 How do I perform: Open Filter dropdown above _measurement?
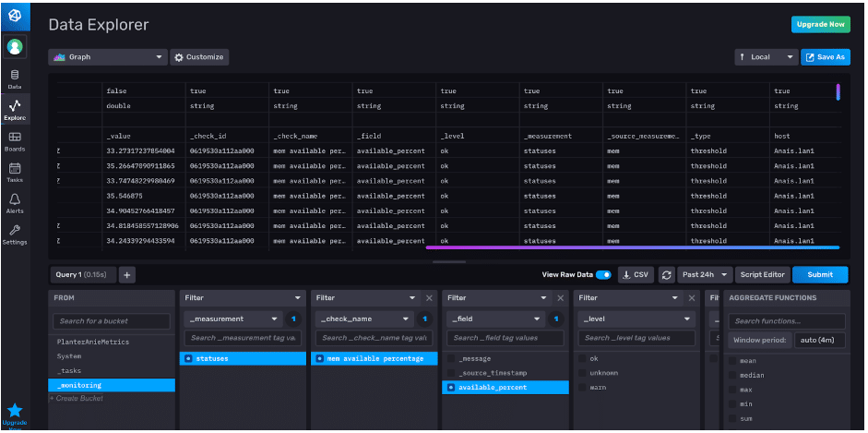243,298
